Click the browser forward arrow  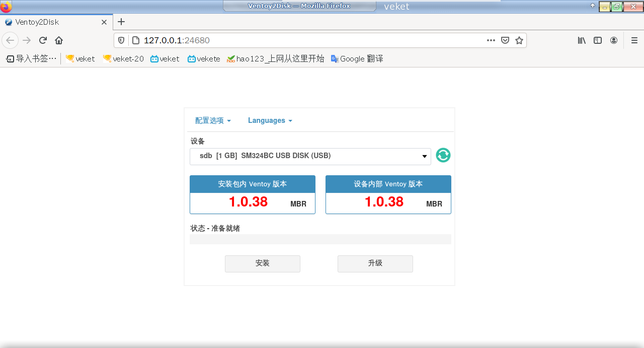[27, 40]
